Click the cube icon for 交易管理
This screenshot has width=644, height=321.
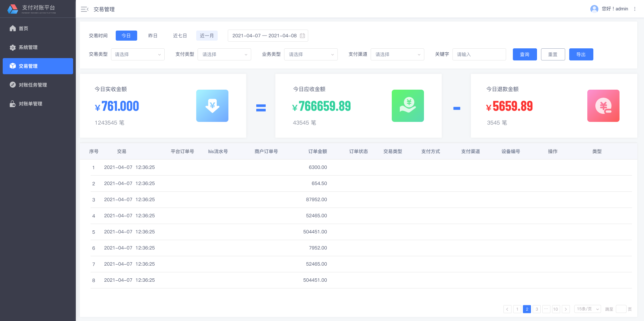point(13,66)
